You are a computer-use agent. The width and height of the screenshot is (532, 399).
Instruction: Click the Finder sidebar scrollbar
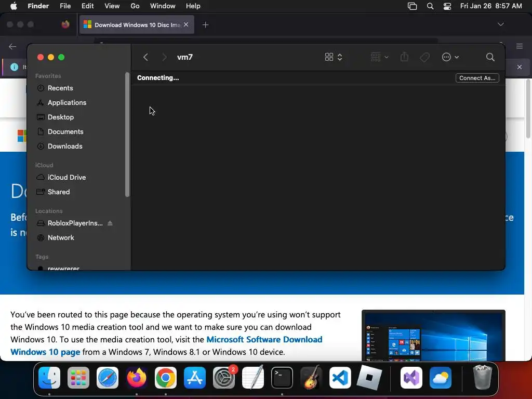click(x=127, y=135)
